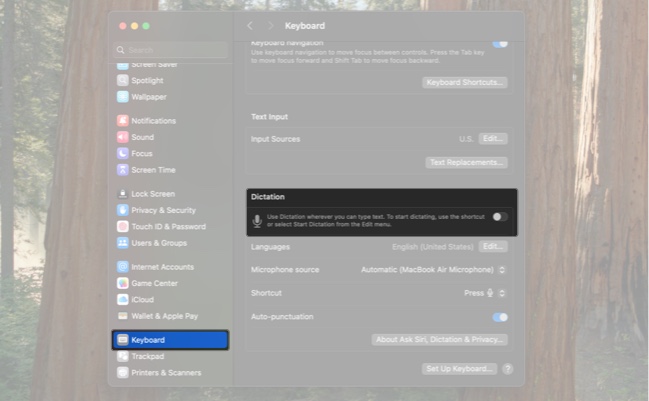Open the Notifications bell icon

(123, 120)
